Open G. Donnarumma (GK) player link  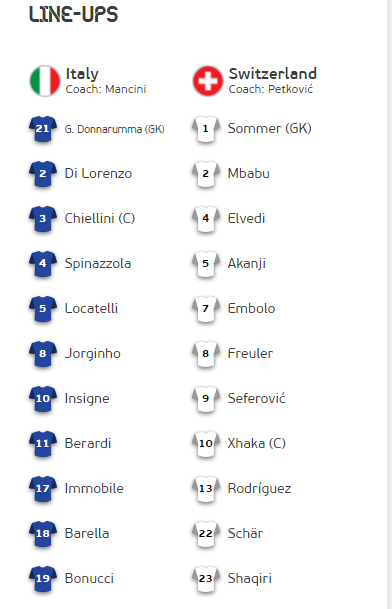[x=115, y=129]
